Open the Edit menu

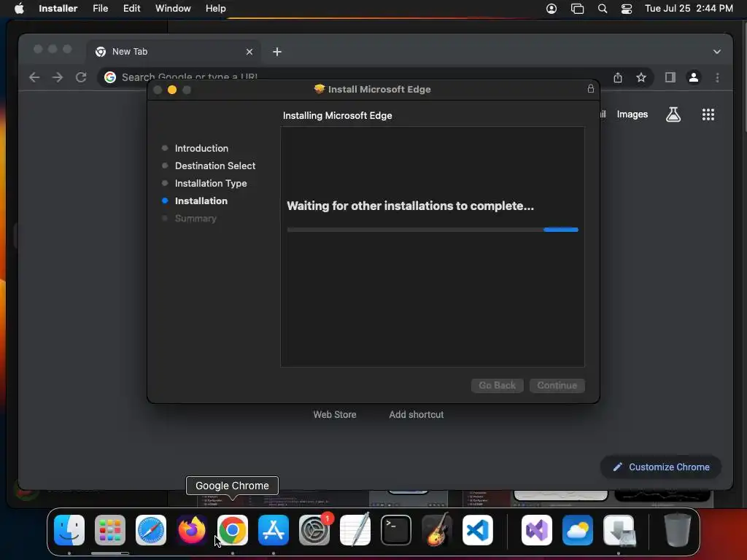(131, 9)
